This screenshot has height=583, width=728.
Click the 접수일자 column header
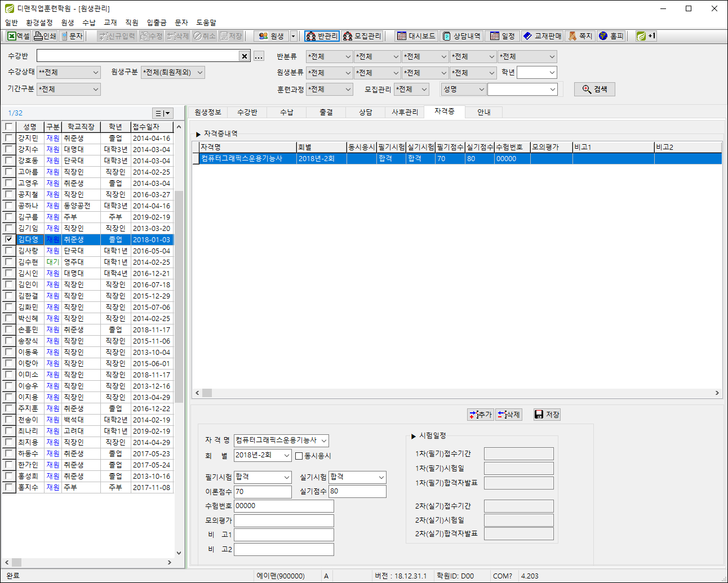pyautogui.click(x=152, y=127)
